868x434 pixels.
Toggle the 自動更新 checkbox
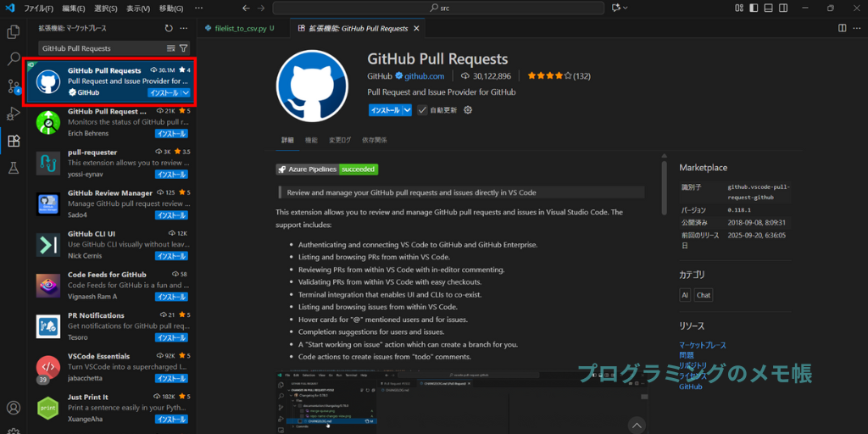[423, 110]
